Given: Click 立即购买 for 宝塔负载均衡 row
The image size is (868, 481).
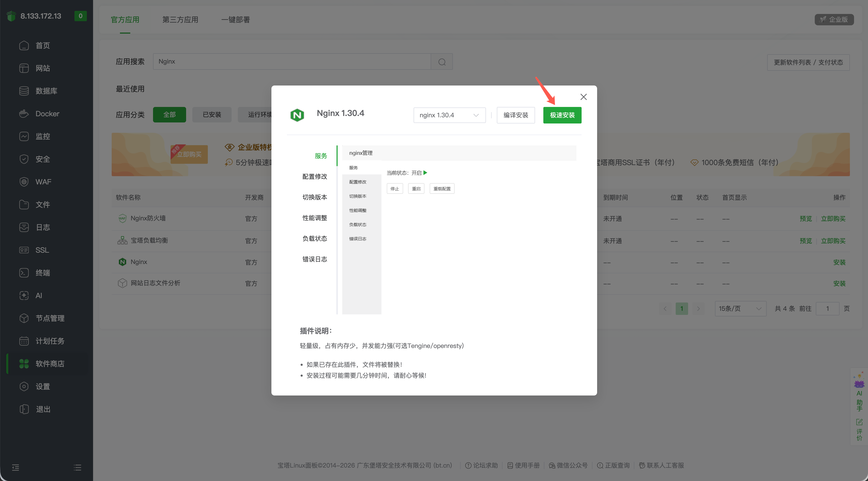Looking at the screenshot, I should [833, 241].
